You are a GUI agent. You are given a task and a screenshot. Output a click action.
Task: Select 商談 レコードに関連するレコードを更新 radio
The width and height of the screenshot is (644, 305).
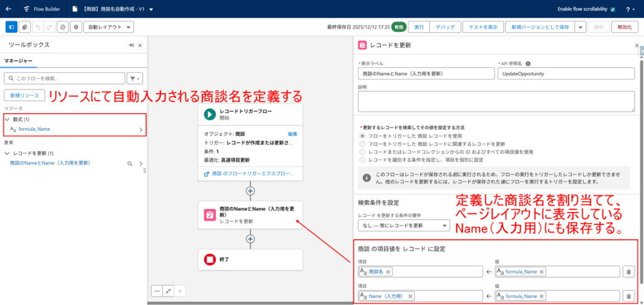(362, 143)
